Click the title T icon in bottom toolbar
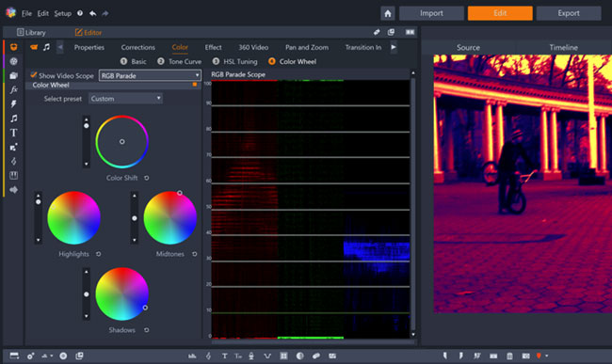 pos(224,356)
